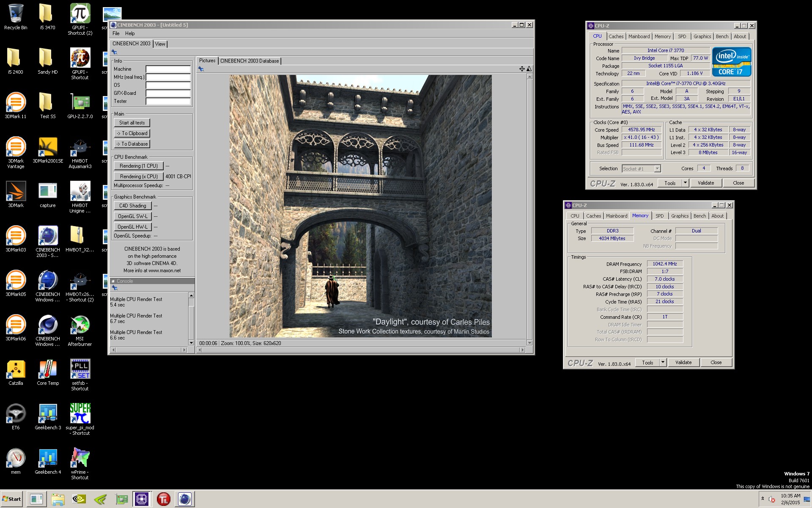
Task: Run the OpenGL HW-L test
Action: (133, 227)
